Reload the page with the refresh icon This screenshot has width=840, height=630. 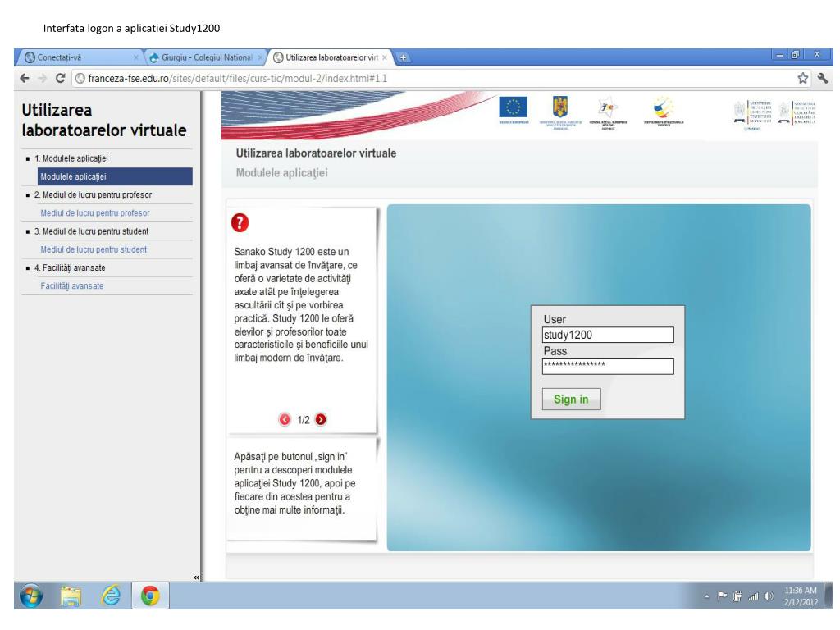[x=61, y=78]
